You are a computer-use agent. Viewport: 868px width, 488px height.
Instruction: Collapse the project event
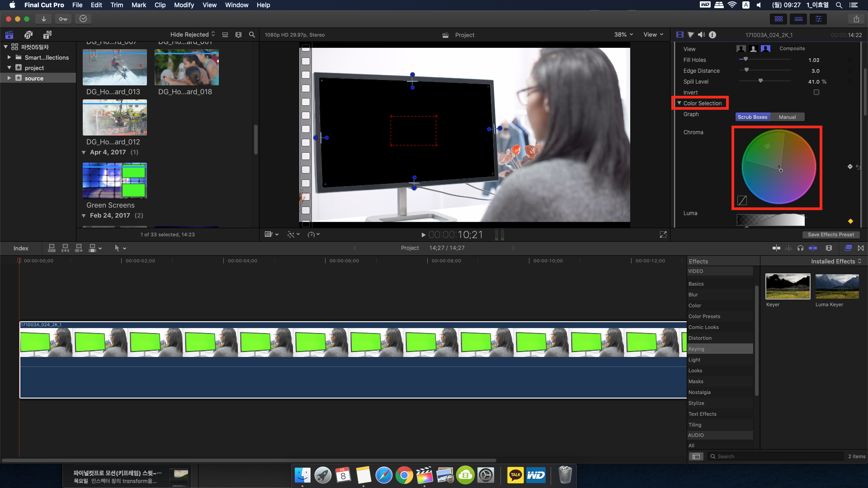(x=9, y=68)
